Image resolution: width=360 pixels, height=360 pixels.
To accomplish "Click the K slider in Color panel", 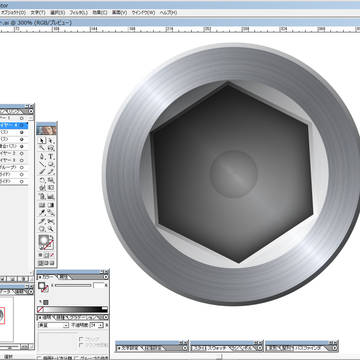I will [x=73, y=286].
